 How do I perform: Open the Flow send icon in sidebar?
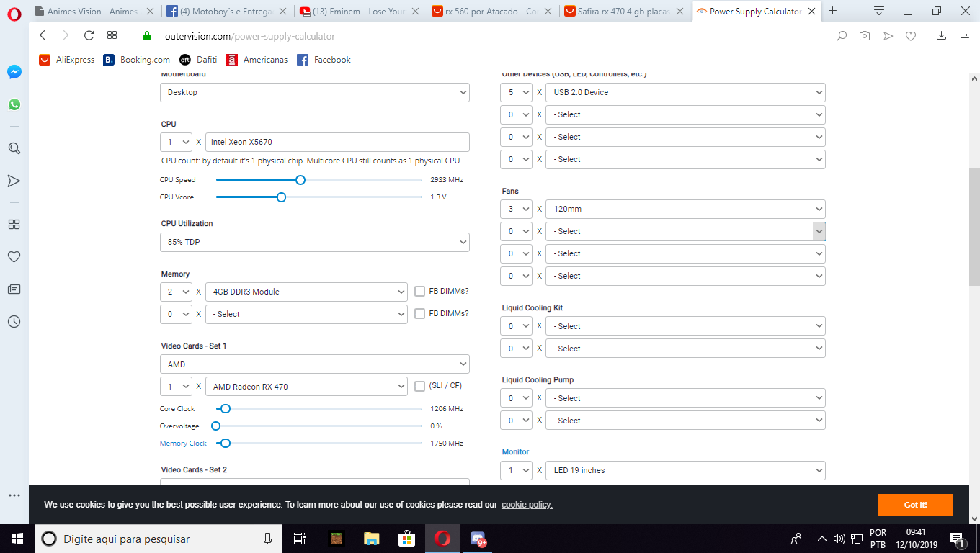point(14,181)
